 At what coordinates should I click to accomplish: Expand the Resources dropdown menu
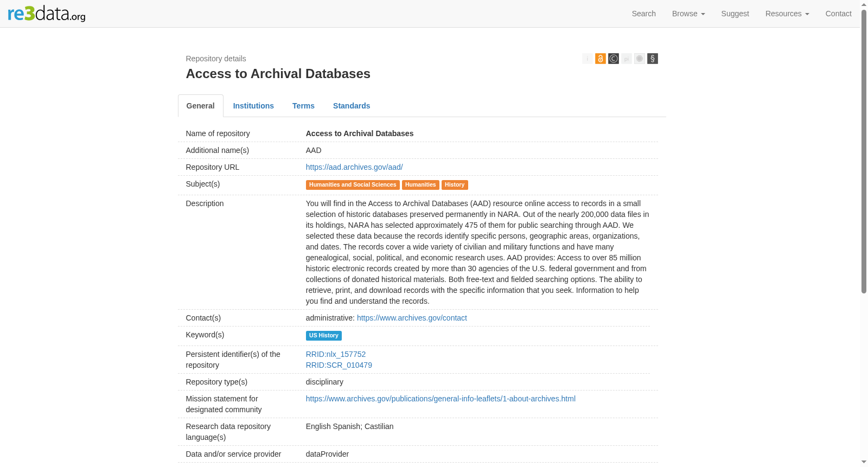[787, 14]
